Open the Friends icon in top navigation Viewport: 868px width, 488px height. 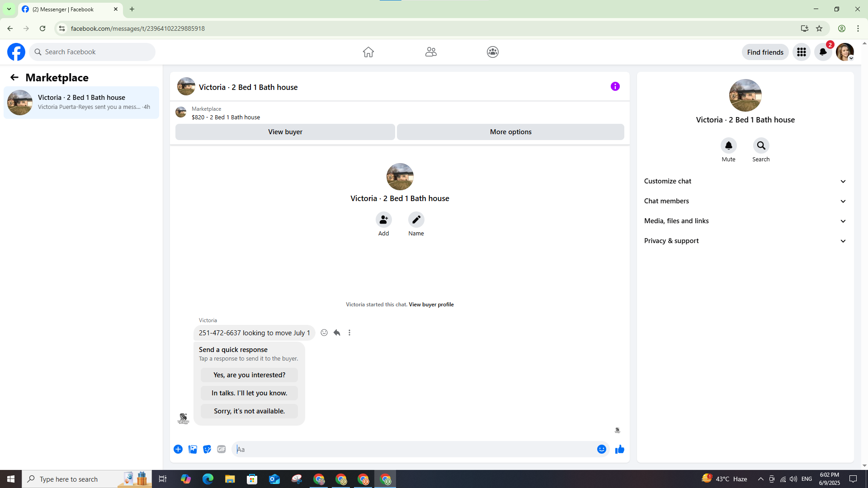click(x=431, y=52)
